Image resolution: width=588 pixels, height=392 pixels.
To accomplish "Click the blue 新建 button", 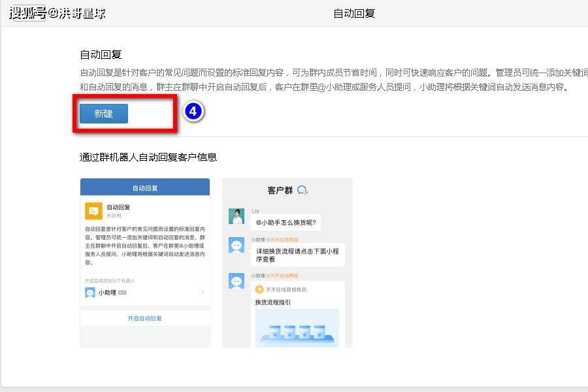I will click(104, 114).
